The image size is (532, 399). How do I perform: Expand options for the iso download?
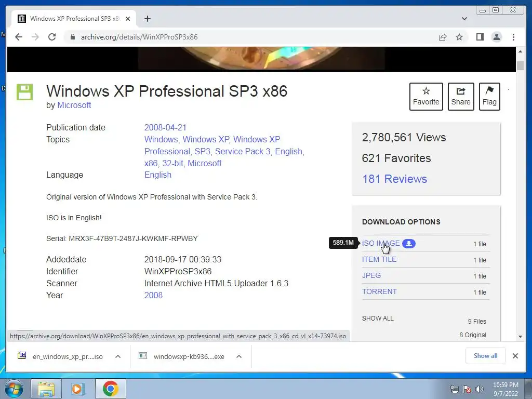click(118, 356)
